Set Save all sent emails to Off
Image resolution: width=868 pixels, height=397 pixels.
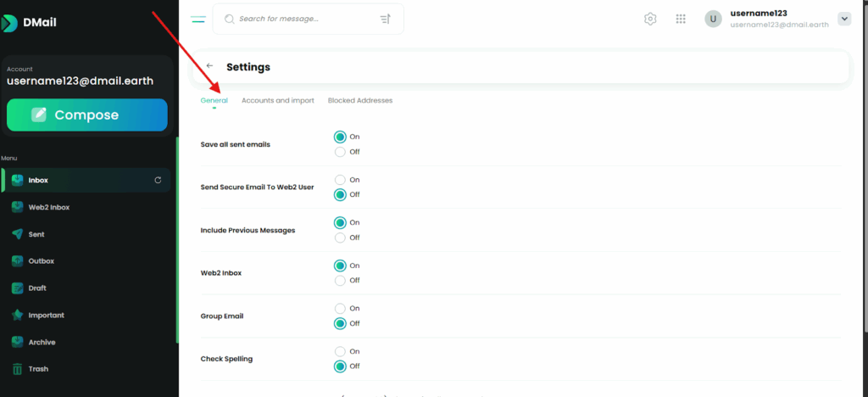pyautogui.click(x=340, y=152)
